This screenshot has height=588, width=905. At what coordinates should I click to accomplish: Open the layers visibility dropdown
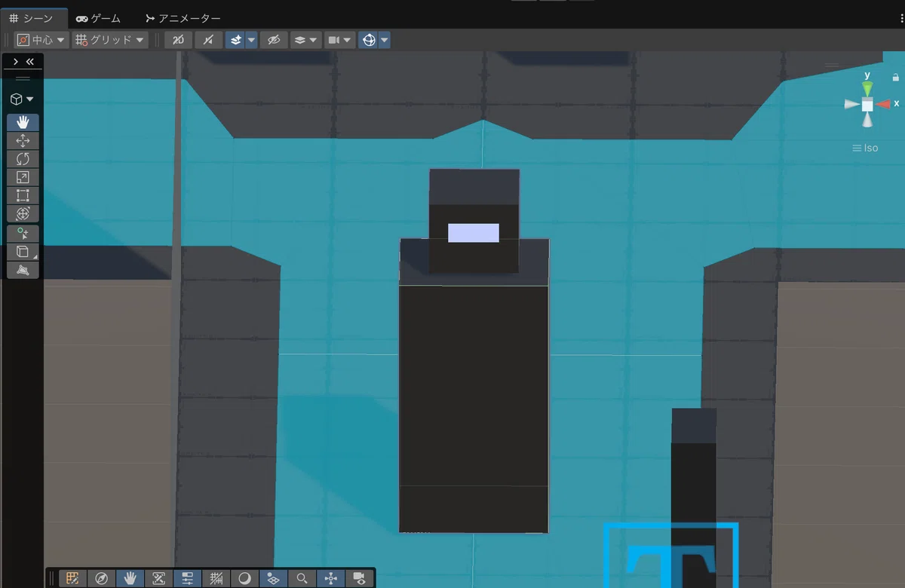click(305, 40)
